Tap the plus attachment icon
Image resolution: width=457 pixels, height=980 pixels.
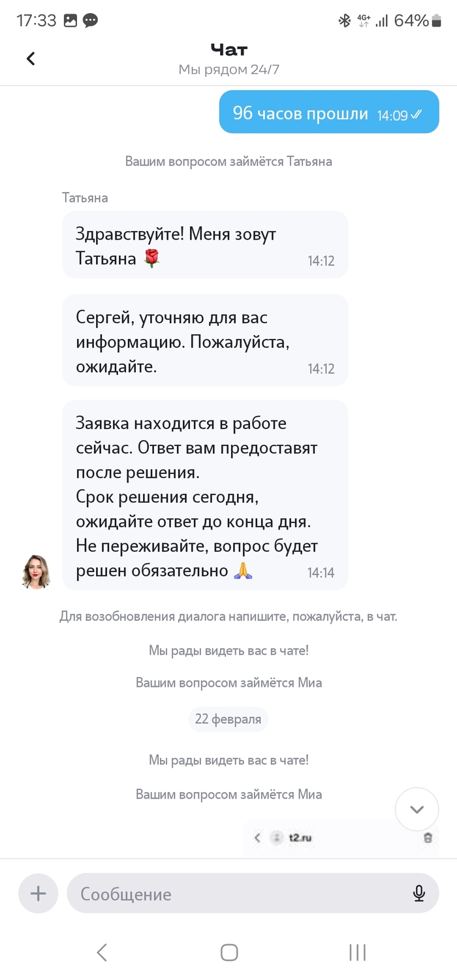(x=37, y=894)
